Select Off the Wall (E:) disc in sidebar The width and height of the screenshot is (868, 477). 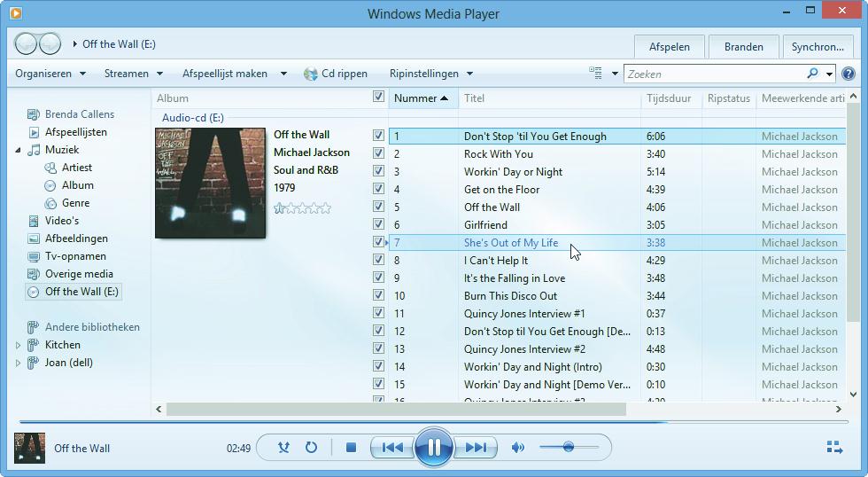(73, 292)
